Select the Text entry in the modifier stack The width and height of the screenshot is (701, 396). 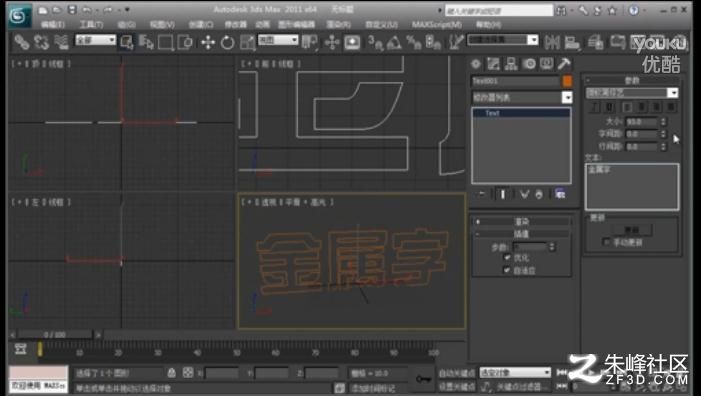coord(521,113)
